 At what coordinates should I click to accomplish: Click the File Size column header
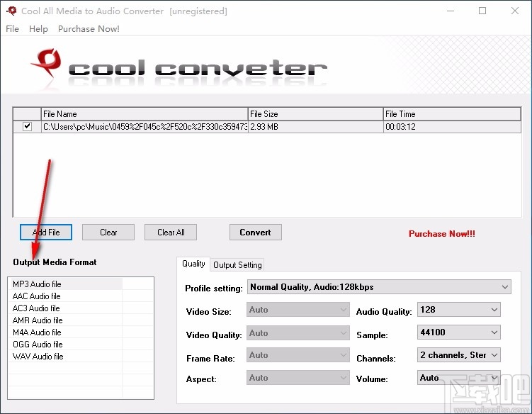coord(315,113)
